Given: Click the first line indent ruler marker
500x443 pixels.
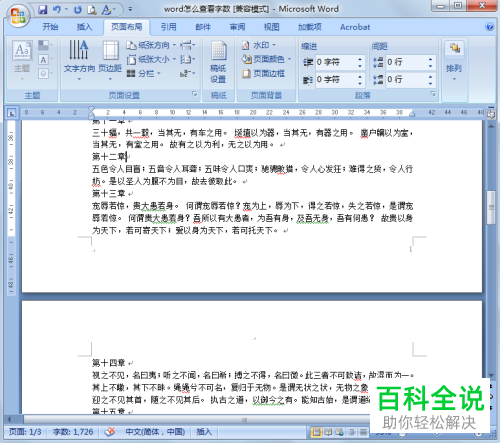Looking at the screenshot, I should point(91,110).
